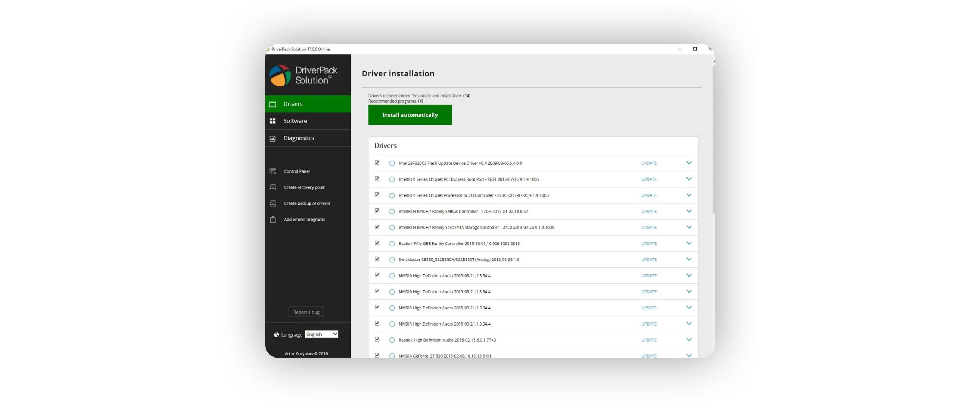The image size is (980, 402).
Task: Uncheck the Realtek High Definition Audio driver
Action: tap(377, 339)
